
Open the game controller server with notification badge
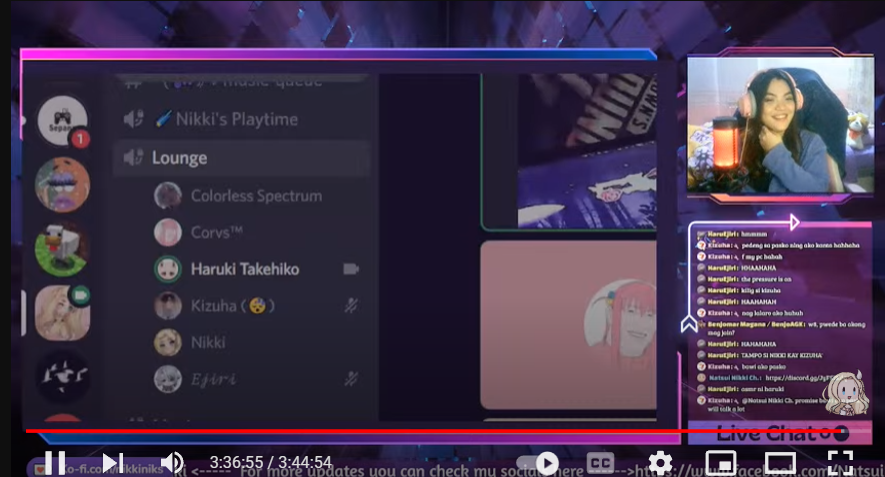click(62, 120)
